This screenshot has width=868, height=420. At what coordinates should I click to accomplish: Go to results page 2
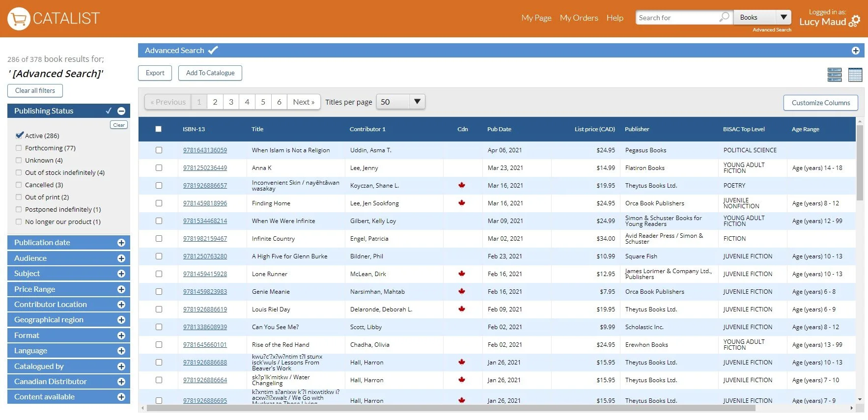215,102
